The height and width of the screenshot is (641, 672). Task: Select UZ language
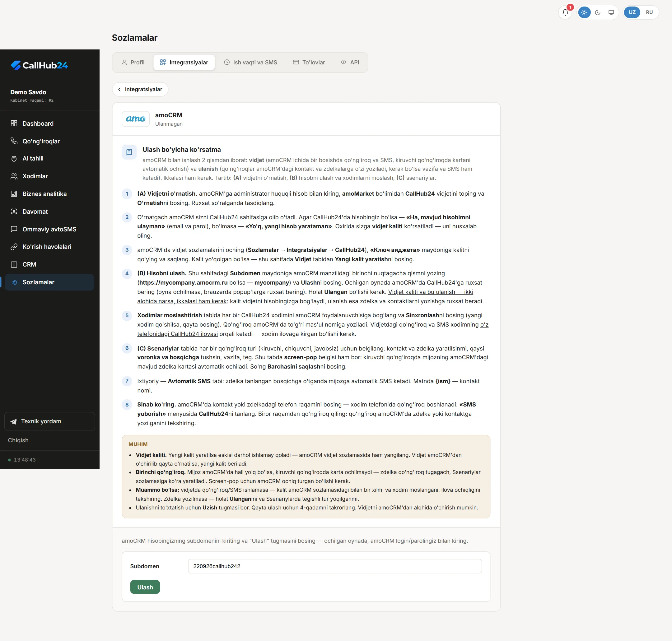tap(632, 12)
